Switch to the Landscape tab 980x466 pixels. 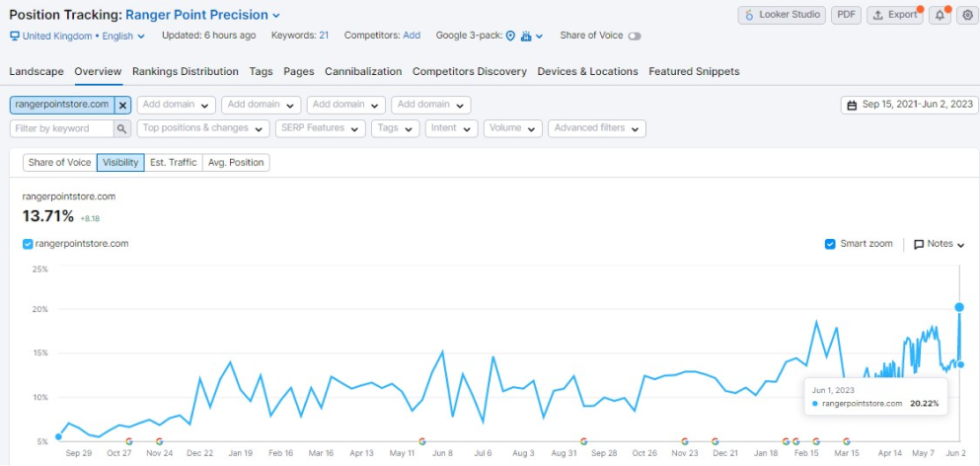click(37, 71)
